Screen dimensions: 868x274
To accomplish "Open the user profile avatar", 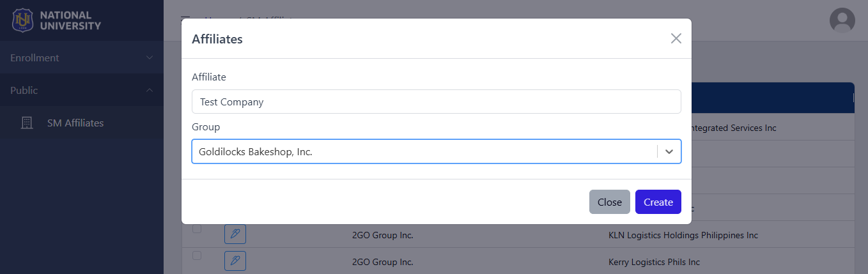I will [x=842, y=20].
